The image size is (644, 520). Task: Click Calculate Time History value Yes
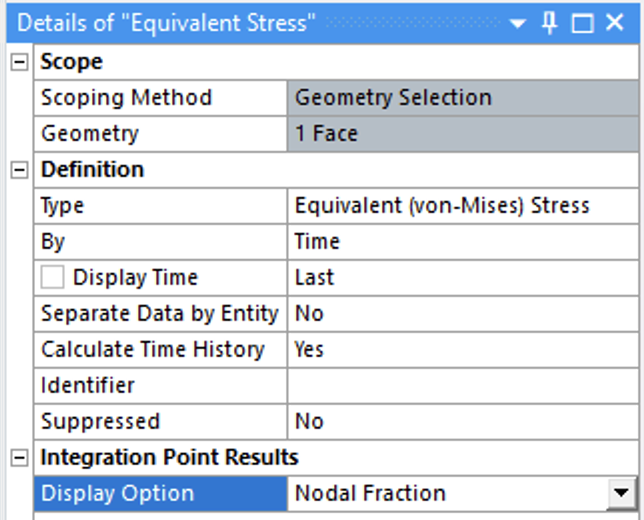click(464, 350)
